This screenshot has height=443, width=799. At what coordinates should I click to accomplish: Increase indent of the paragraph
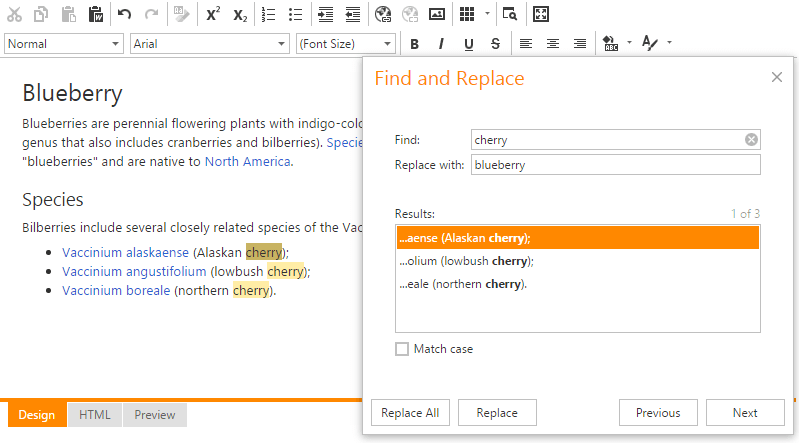tap(325, 14)
